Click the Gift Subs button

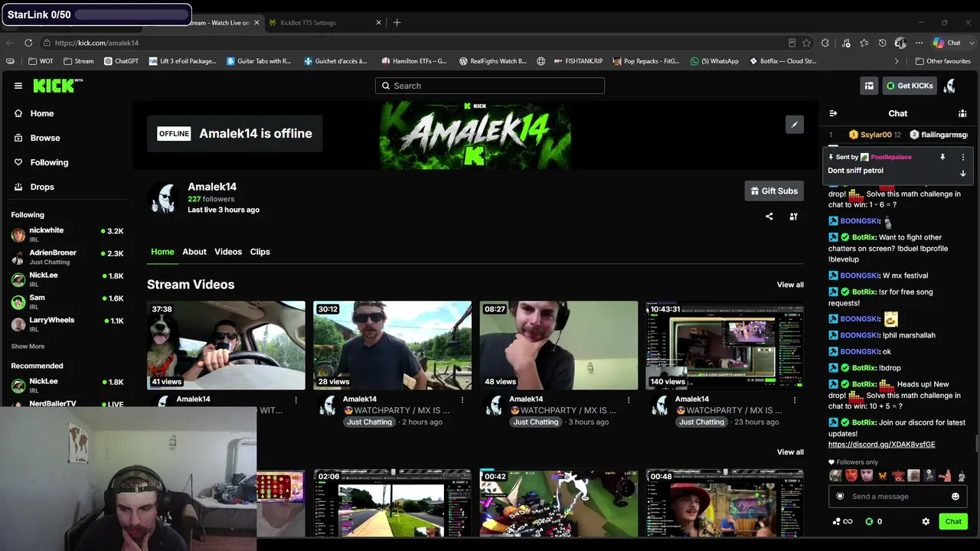(x=774, y=191)
